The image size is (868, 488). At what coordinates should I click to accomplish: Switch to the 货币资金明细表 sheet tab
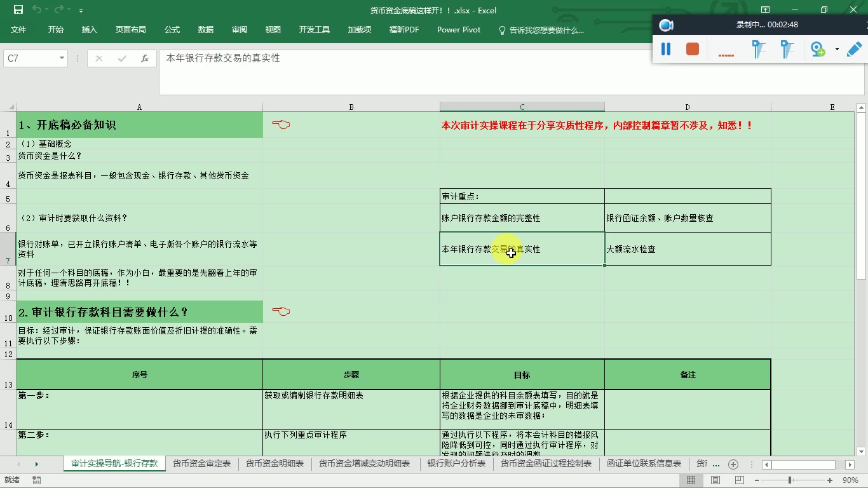click(275, 464)
